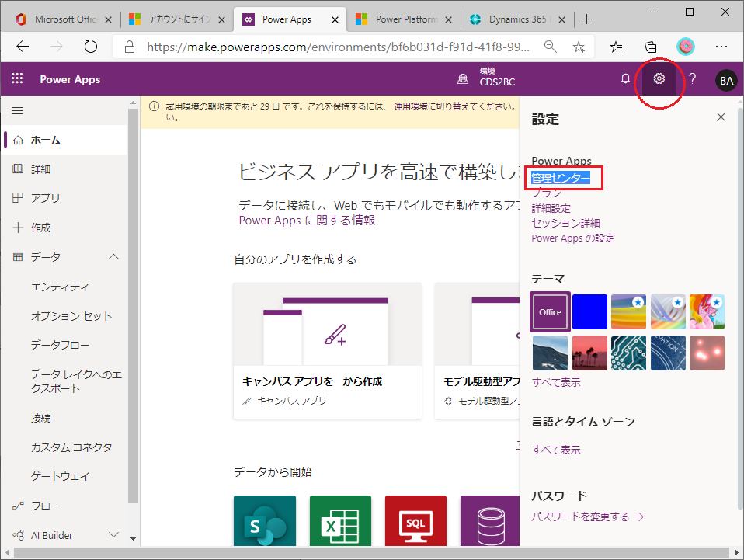
Task: Select the solid blue theme swatch
Action: 589,311
